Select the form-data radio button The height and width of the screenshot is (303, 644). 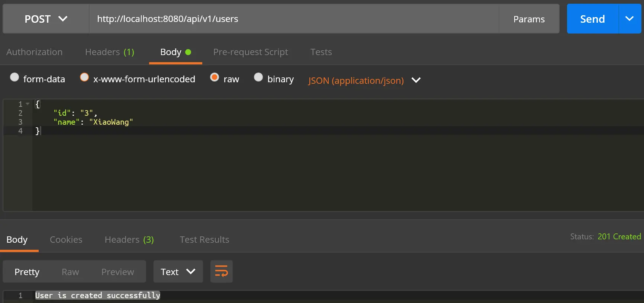[15, 77]
